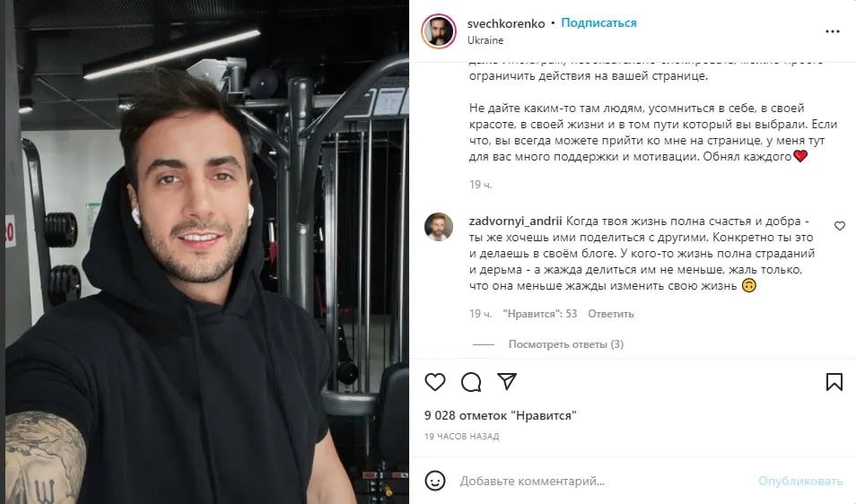Open the emoji picker smiley icon

click(x=435, y=481)
